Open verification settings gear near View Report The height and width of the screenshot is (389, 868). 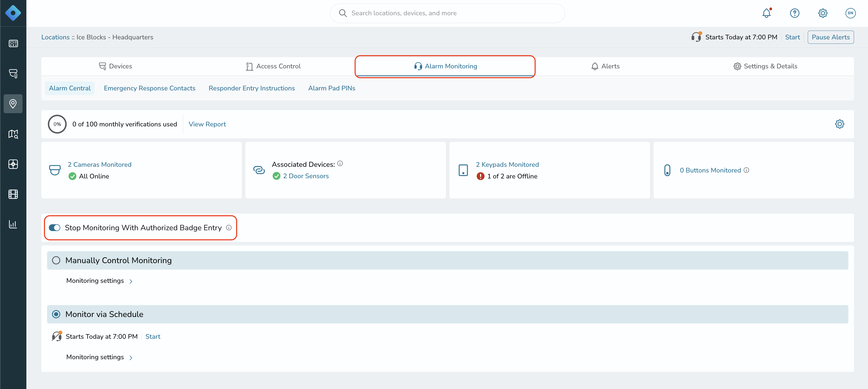[x=839, y=124]
